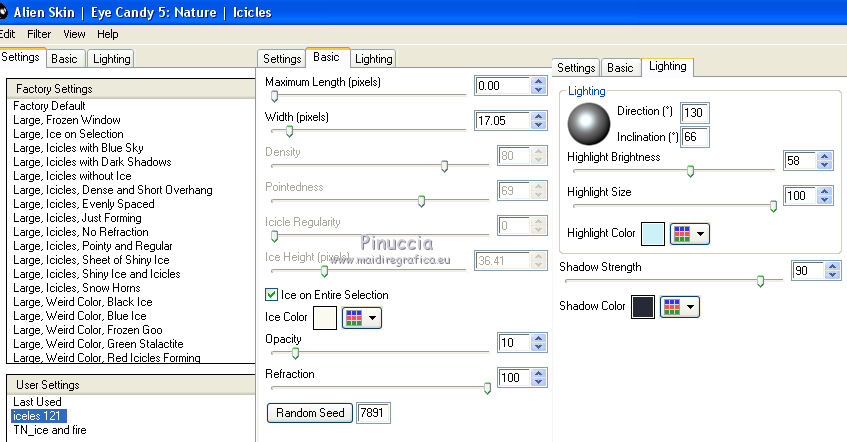The height and width of the screenshot is (442, 847).
Task: Click the Highlight Brightness slider handle
Action: tap(690, 171)
